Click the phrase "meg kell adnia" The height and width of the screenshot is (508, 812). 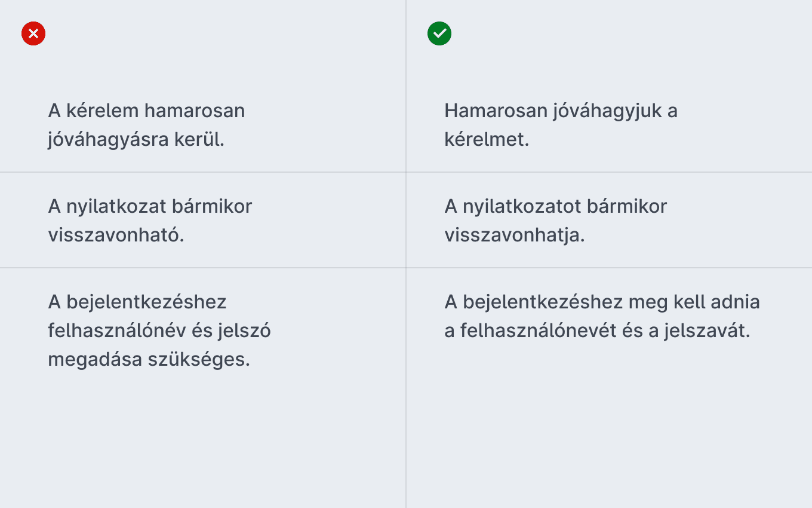click(694, 302)
